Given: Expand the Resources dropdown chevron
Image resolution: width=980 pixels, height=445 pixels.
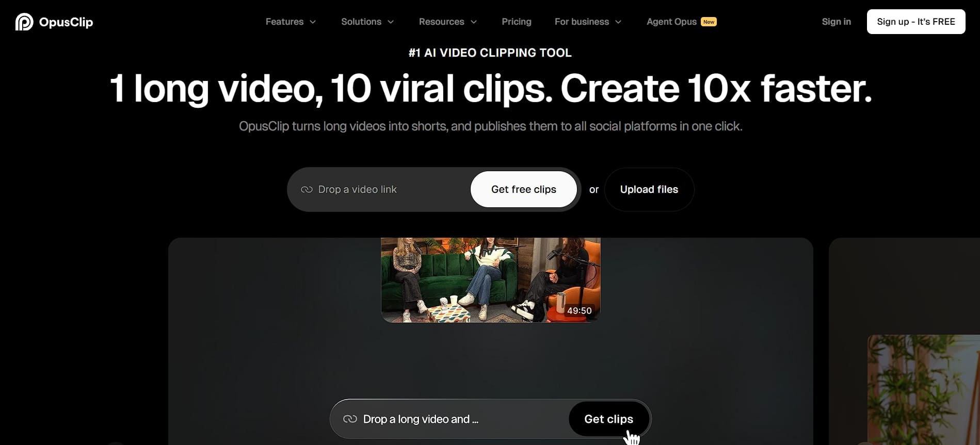Looking at the screenshot, I should click(474, 22).
